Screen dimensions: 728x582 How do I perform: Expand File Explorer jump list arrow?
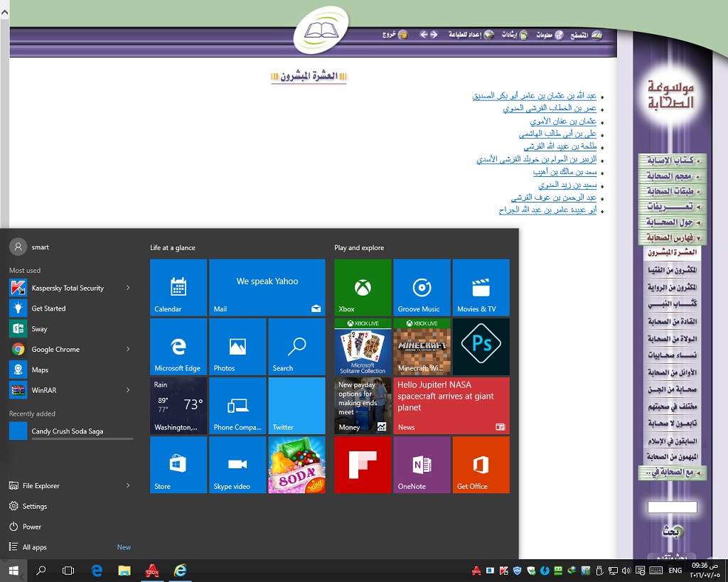[128, 485]
